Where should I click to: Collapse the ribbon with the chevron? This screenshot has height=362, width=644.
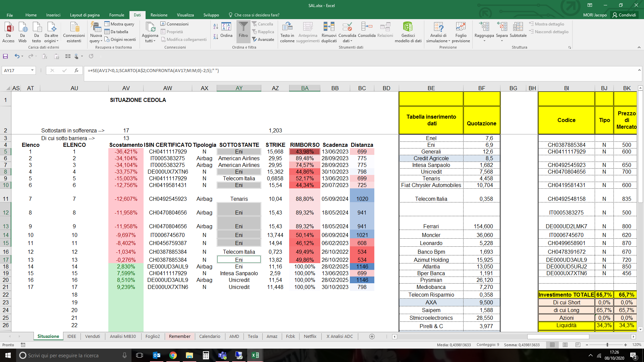coord(639,47)
